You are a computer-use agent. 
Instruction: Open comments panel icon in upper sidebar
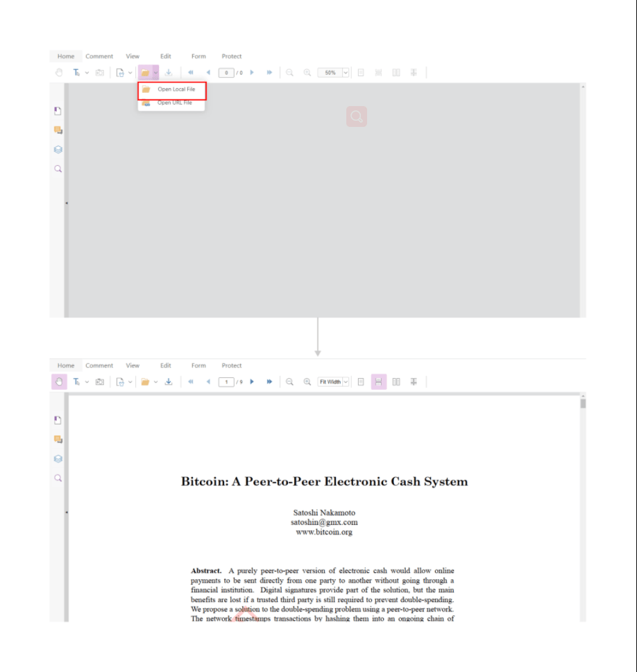tap(58, 130)
